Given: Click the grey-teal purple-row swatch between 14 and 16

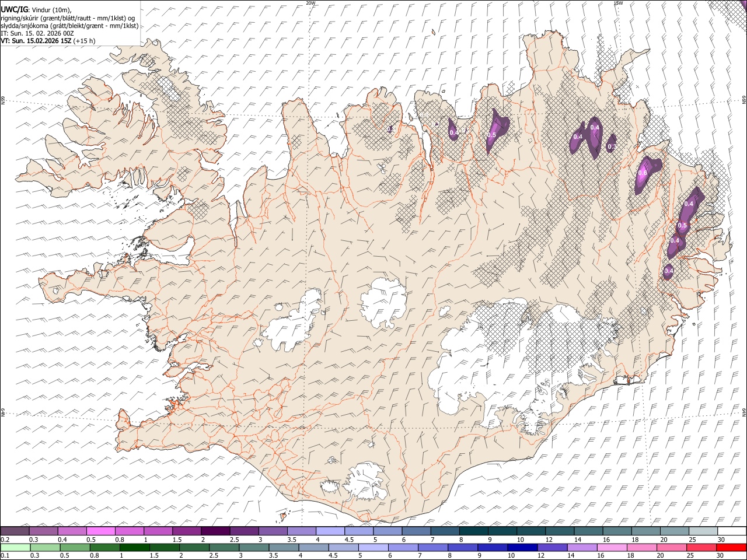Looking at the screenshot, I should (x=588, y=531).
